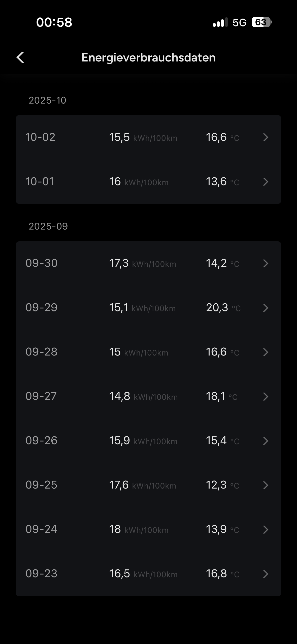This screenshot has width=297, height=644.
Task: Tap the 00:58 clock in status bar
Action: click(x=54, y=22)
